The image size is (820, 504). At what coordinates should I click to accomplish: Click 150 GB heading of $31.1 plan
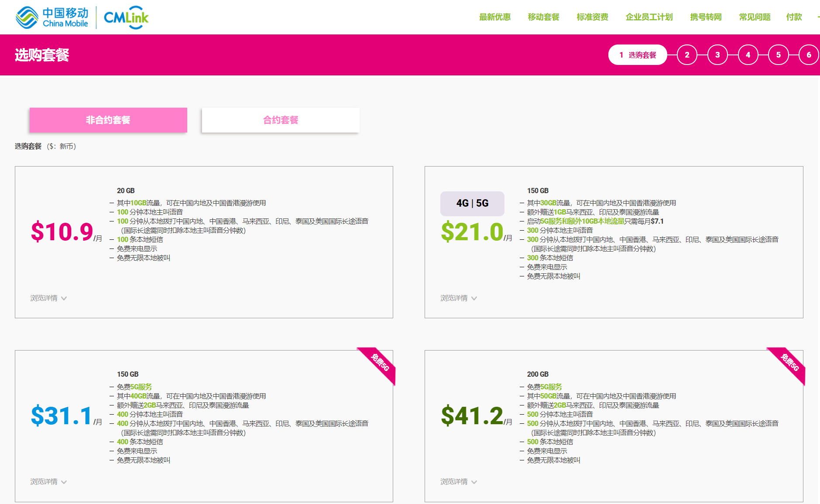point(127,374)
